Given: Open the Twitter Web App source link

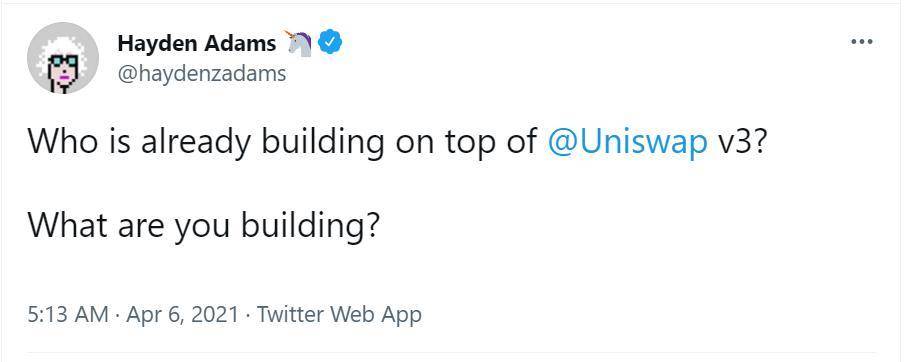Looking at the screenshot, I should [339, 315].
